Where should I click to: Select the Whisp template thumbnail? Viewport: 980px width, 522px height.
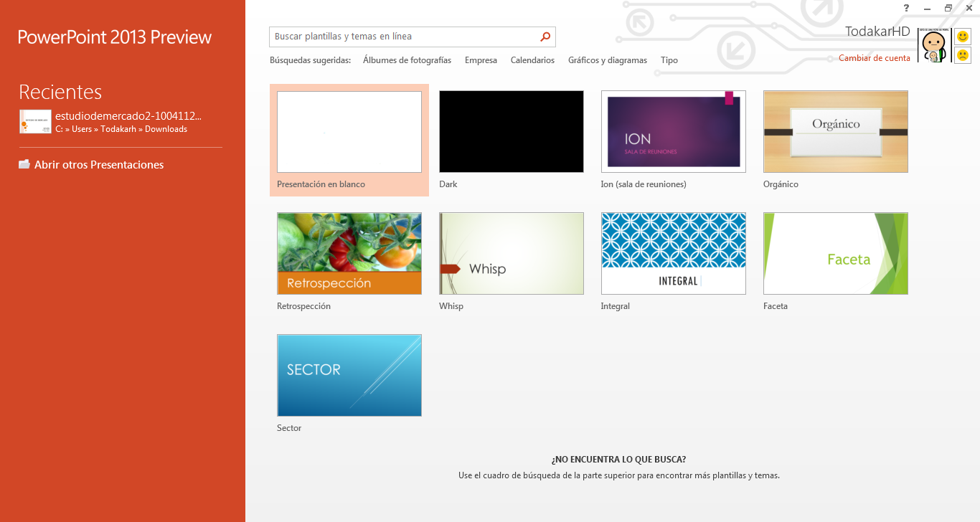coord(512,254)
